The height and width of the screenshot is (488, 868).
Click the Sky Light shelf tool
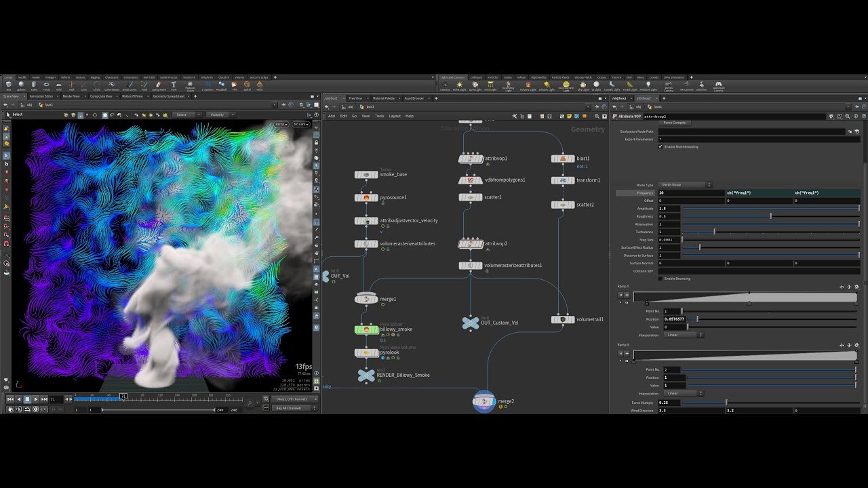coord(583,85)
